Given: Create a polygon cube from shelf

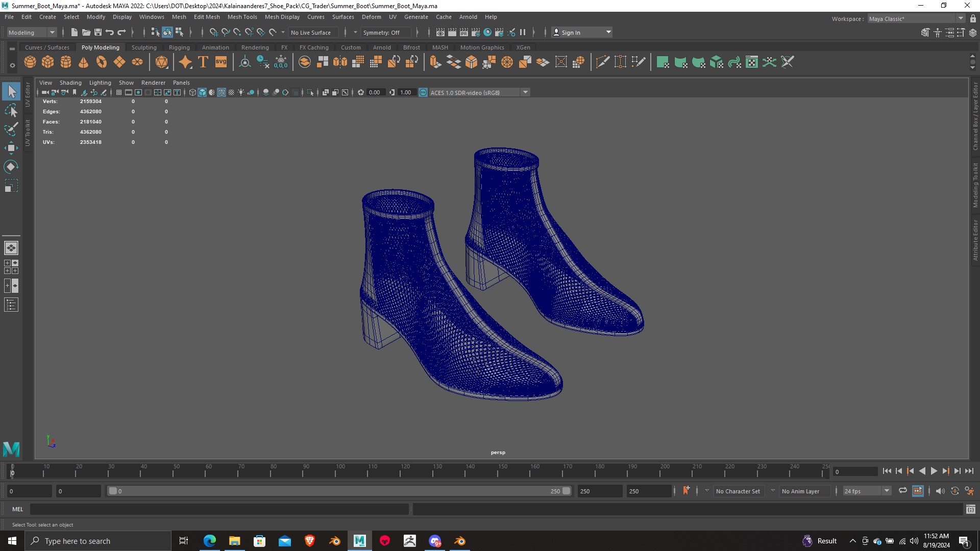Looking at the screenshot, I should coord(48,62).
